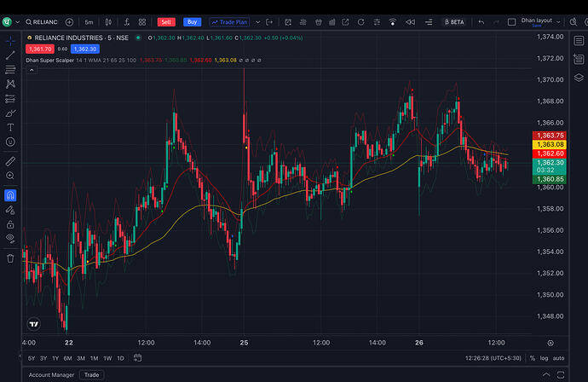
Task: Expand the Account Manager panel with up chevron
Action: click(546, 374)
